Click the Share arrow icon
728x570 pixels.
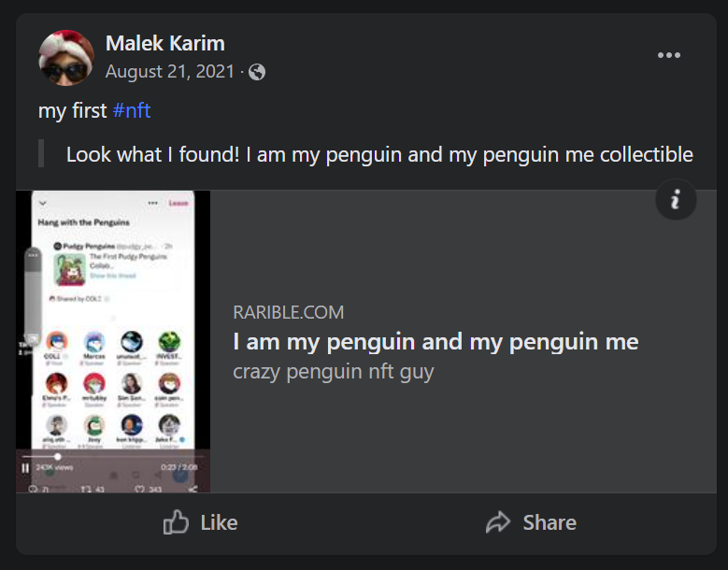[499, 522]
